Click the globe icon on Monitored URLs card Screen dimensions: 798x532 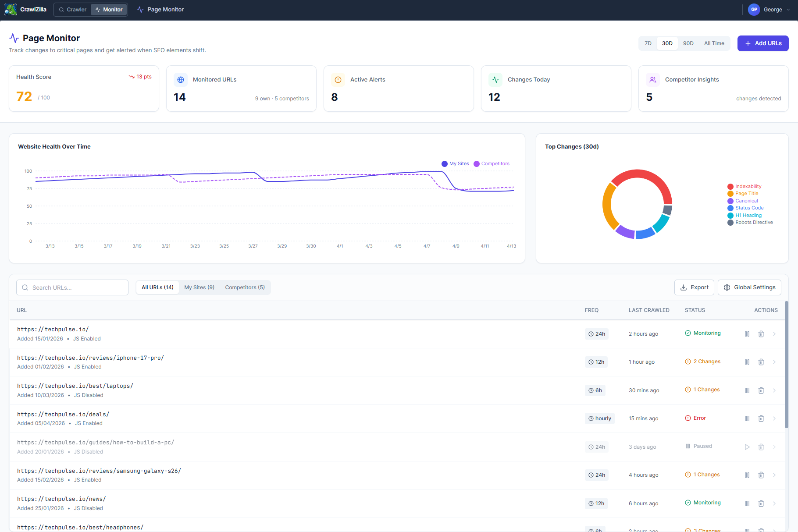(x=181, y=79)
